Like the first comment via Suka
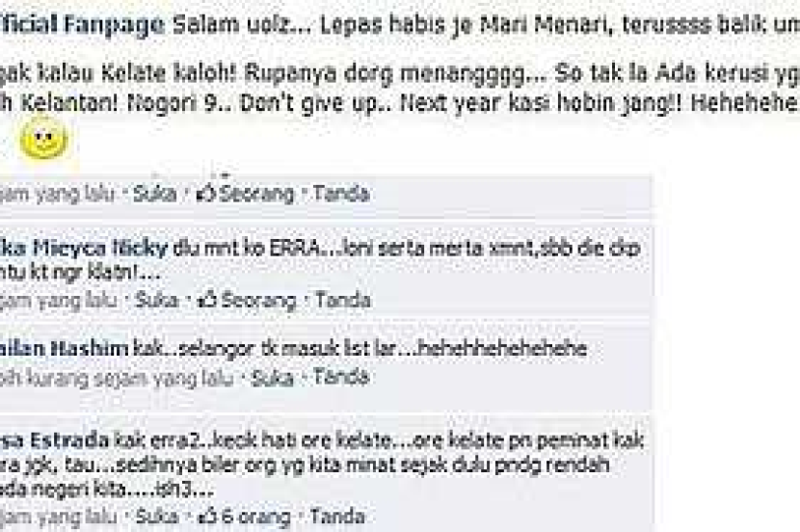Viewport: 800px width, 532px height. pyautogui.click(x=154, y=194)
